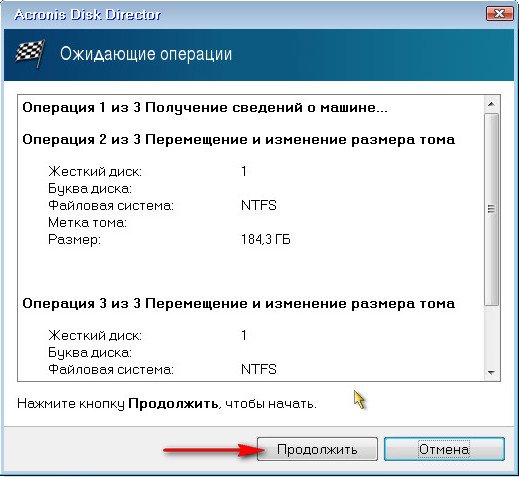
Task: Select the Операция 1 из 3 line
Action: click(x=205, y=108)
